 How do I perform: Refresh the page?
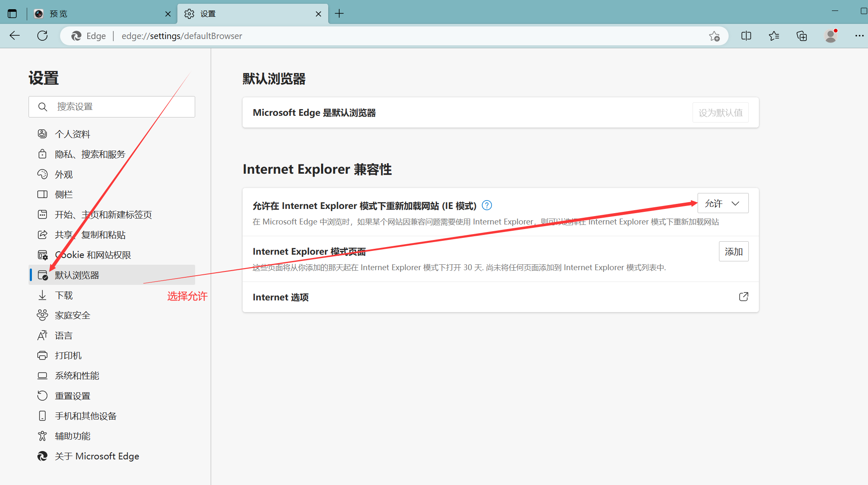(42, 36)
